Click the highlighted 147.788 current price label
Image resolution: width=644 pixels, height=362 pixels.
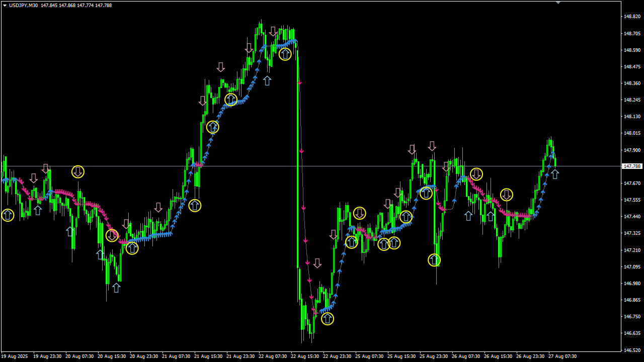pyautogui.click(x=632, y=166)
